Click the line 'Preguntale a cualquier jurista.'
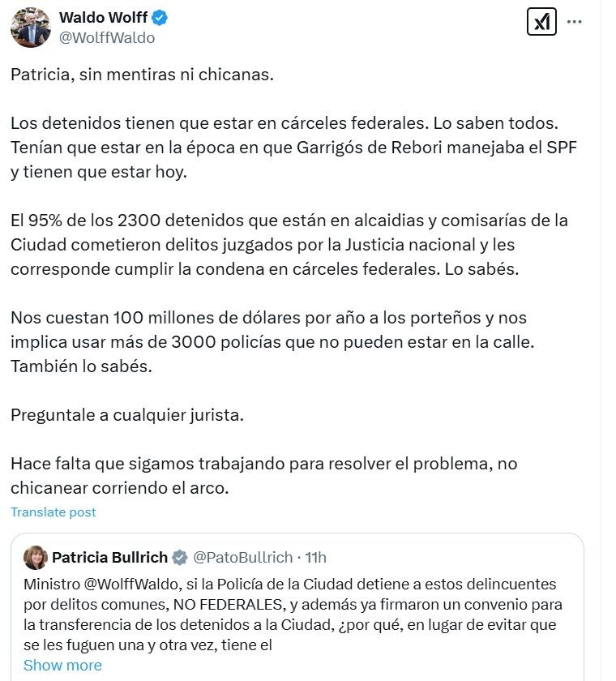This screenshot has width=616, height=681. (x=127, y=415)
